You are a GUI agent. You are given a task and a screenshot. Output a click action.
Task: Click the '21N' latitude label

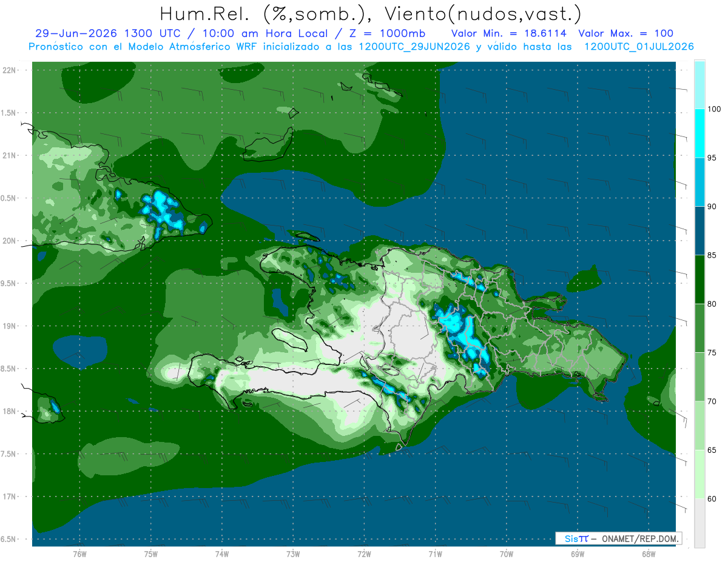click(10, 155)
